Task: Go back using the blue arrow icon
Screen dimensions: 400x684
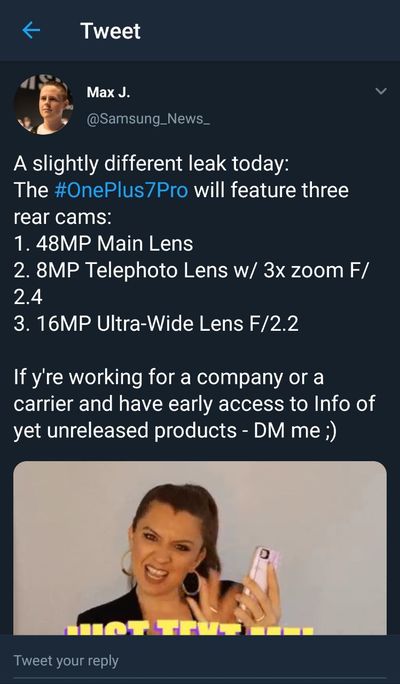Action: (31, 31)
